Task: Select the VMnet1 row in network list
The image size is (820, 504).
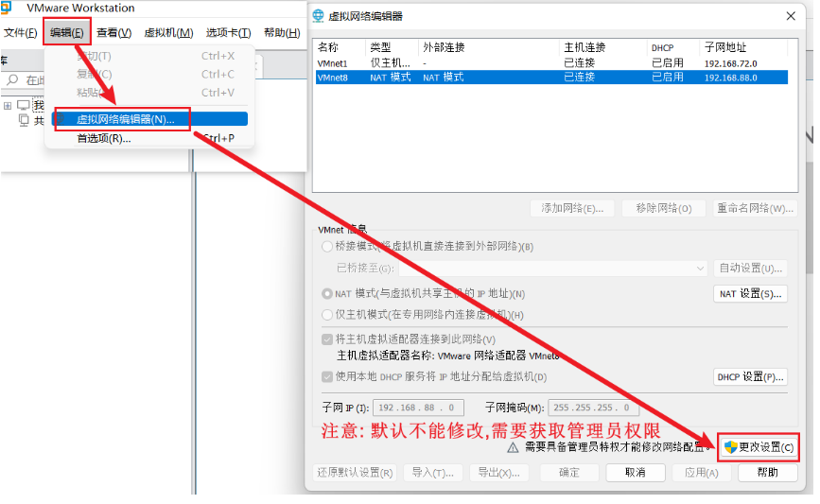Action: pyautogui.click(x=551, y=63)
